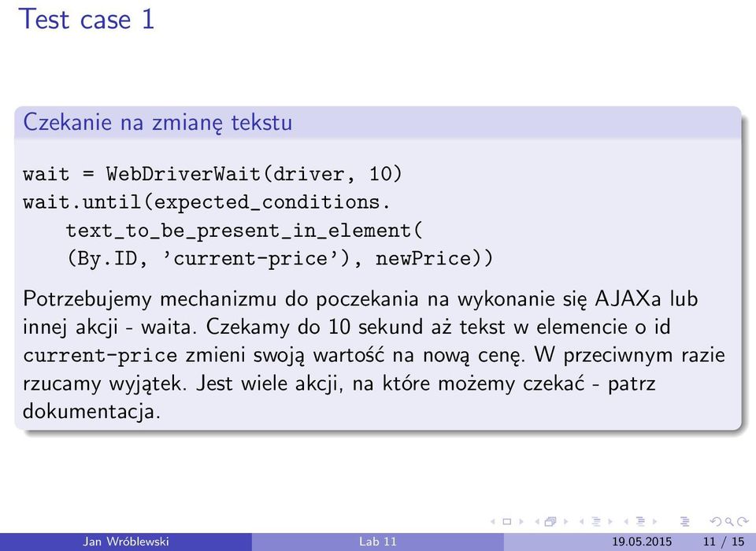Click the go-back curved arrow icon
The image size is (756, 551).
716,522
